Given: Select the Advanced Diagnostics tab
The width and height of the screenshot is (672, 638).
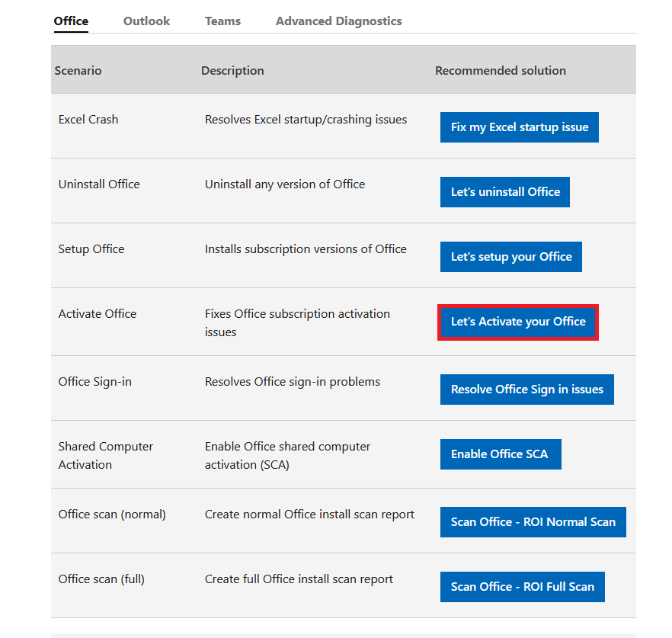Looking at the screenshot, I should tap(338, 21).
